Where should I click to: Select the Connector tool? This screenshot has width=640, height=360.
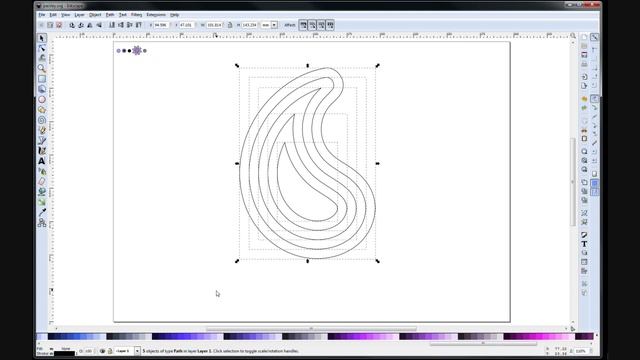pyautogui.click(x=42, y=223)
